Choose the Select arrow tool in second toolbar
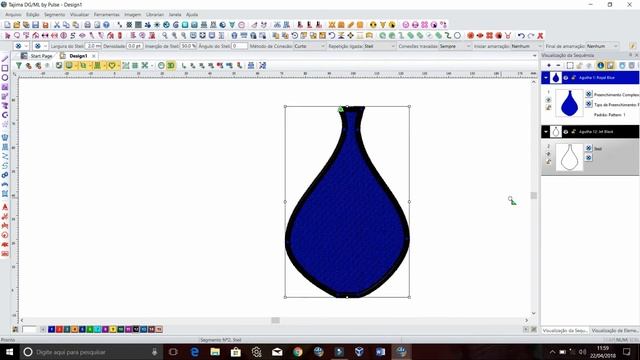The width and height of the screenshot is (640, 360). point(7,36)
